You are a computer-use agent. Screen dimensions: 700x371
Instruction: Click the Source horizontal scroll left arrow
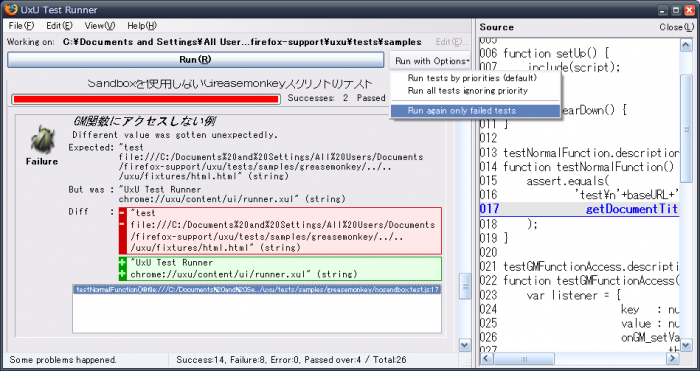tap(487, 358)
